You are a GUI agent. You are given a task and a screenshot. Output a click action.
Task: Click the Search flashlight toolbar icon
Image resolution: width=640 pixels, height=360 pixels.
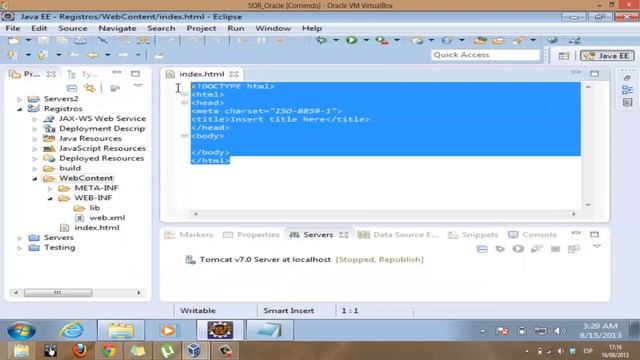click(519, 40)
